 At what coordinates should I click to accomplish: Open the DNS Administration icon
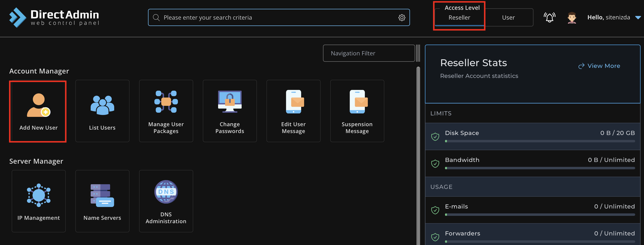(166, 192)
